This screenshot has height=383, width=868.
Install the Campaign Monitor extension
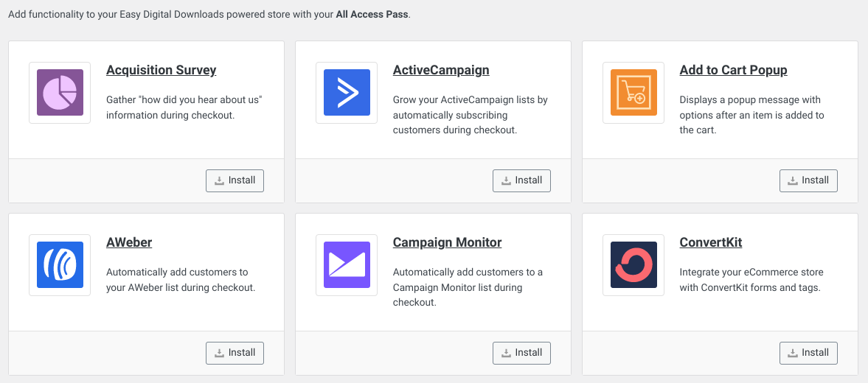pyautogui.click(x=521, y=353)
